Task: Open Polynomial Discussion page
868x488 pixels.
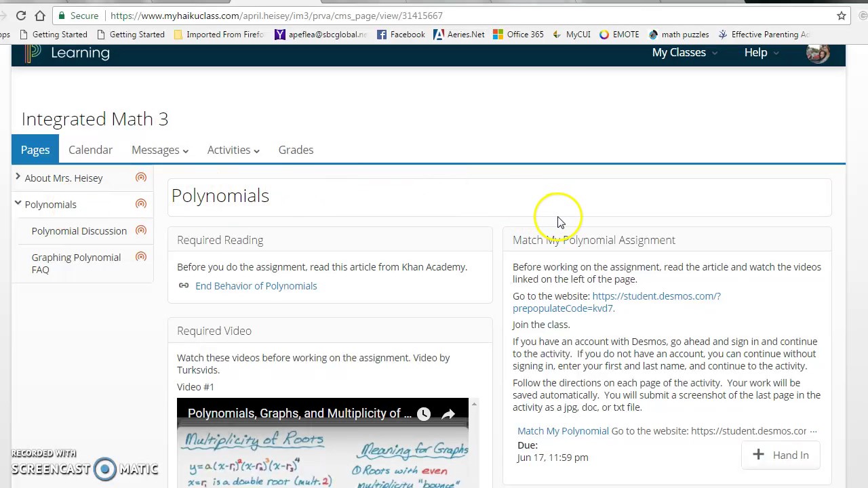Action: (79, 230)
